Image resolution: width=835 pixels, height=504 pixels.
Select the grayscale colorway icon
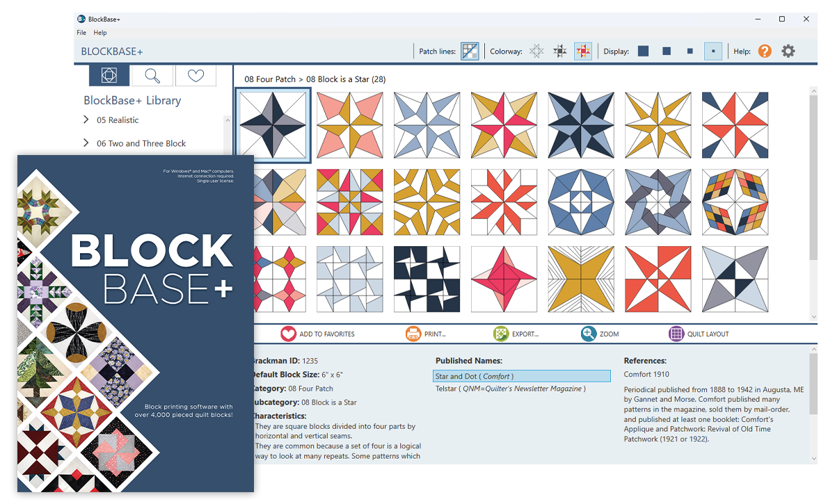click(560, 51)
